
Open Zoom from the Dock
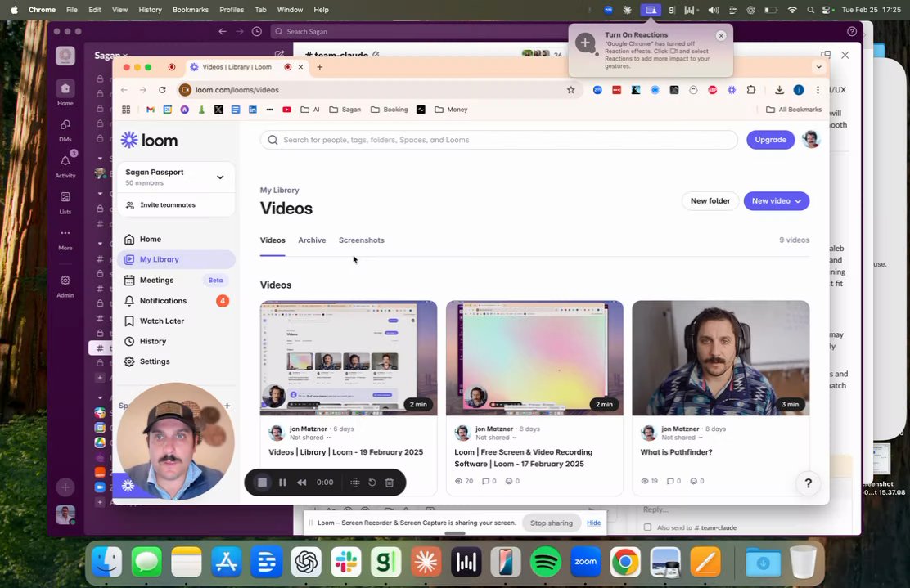586,562
